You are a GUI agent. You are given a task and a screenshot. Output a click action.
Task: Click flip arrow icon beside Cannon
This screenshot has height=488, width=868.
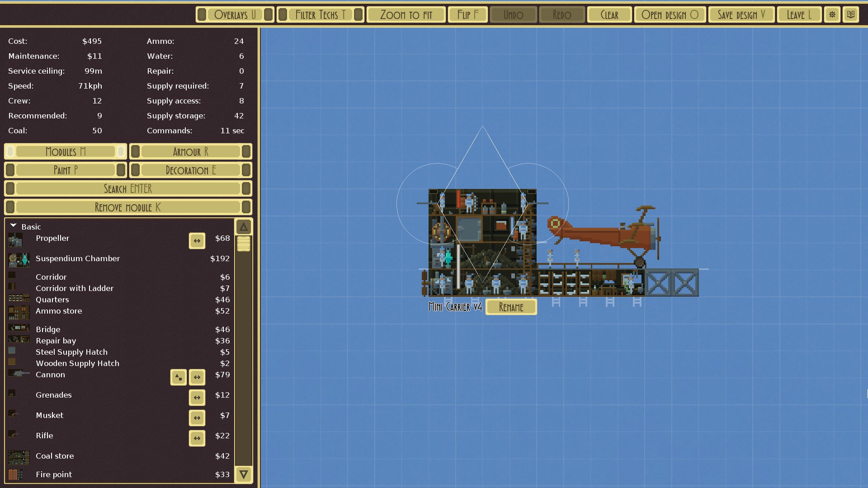coord(197,377)
